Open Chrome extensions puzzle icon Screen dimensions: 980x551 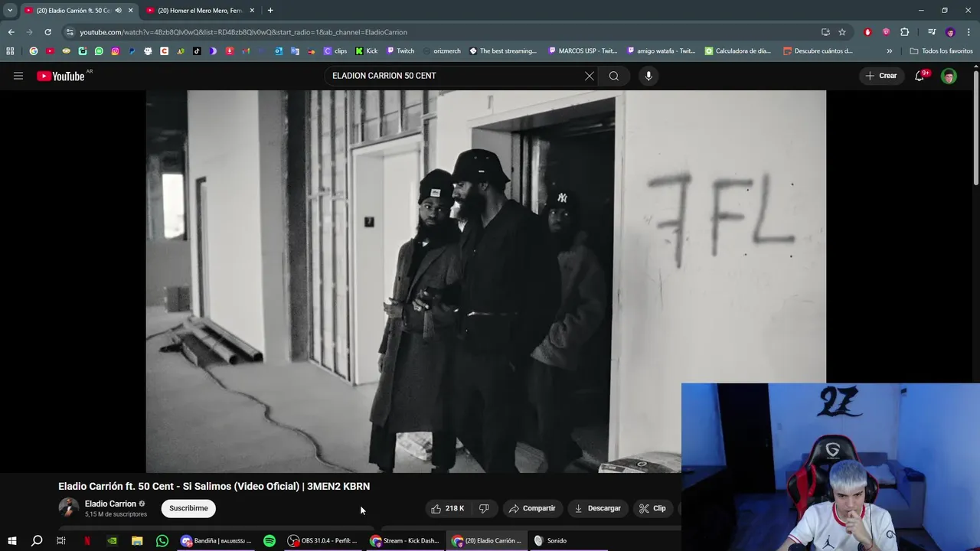pos(904,32)
